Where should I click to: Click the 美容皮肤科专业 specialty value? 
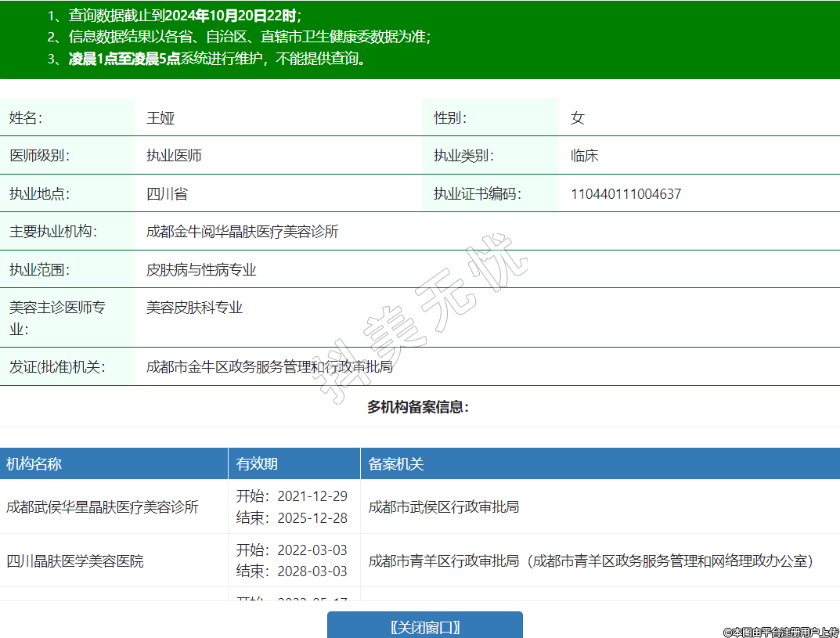[194, 308]
